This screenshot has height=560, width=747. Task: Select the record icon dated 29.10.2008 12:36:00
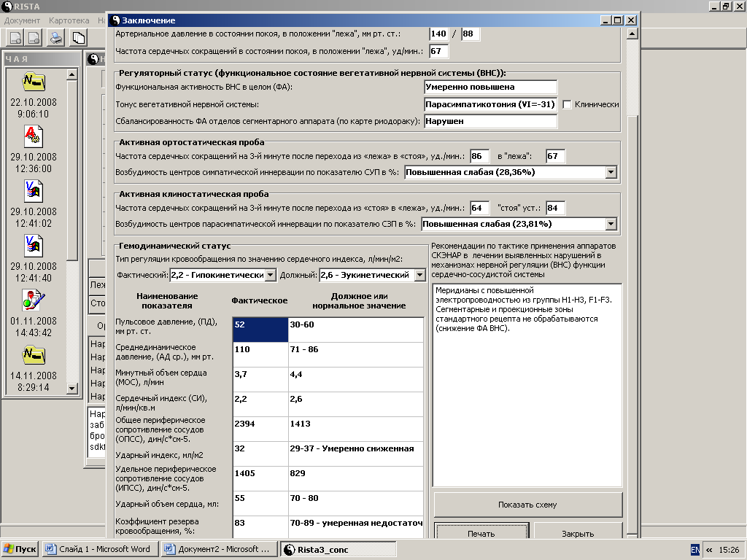pyautogui.click(x=34, y=137)
